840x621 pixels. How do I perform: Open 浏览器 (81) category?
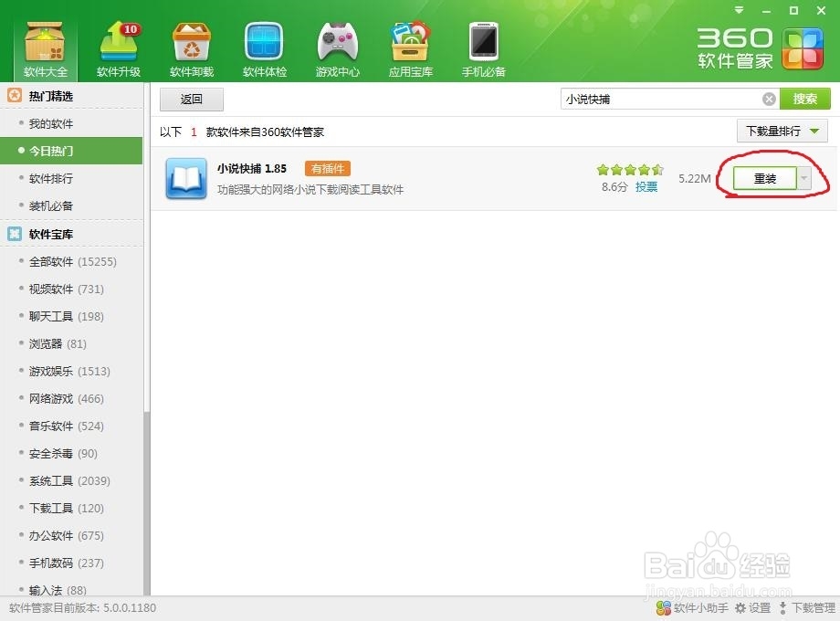pyautogui.click(x=58, y=343)
